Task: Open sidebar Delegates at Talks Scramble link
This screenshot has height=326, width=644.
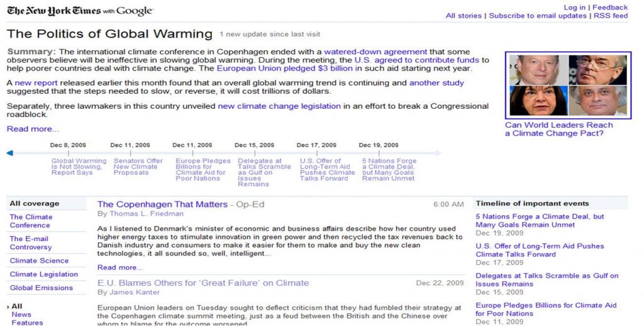Action: tap(547, 280)
